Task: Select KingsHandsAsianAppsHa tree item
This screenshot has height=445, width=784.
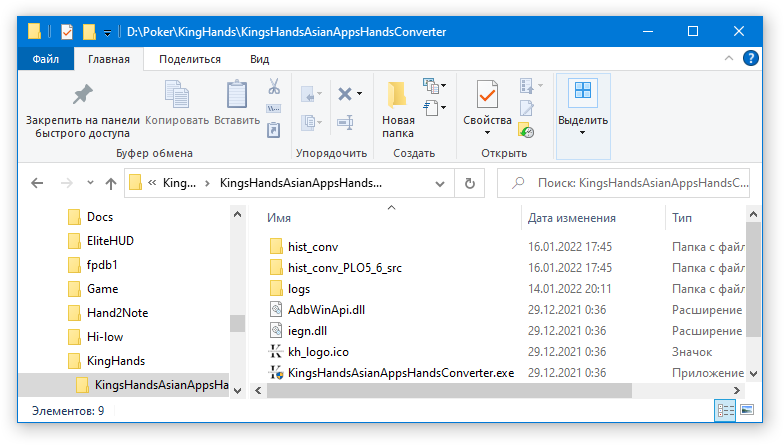Action: (x=124, y=384)
